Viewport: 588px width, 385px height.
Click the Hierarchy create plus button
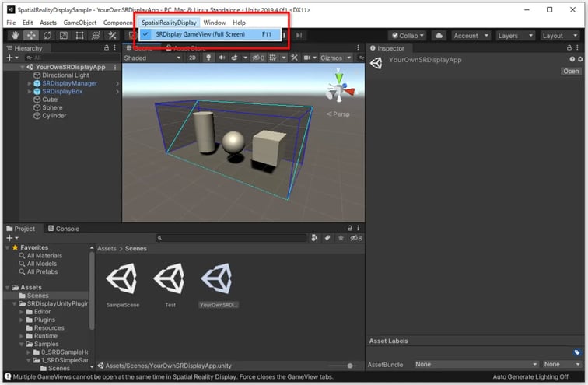10,58
